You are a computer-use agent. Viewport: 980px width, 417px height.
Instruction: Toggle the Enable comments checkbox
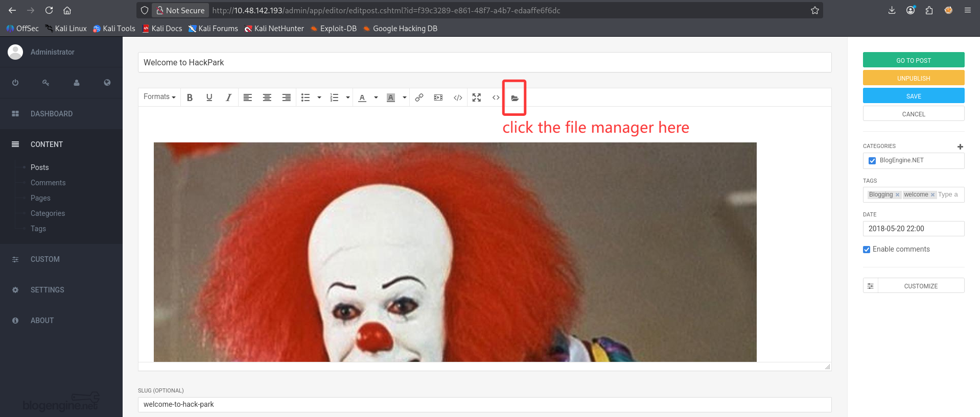pyautogui.click(x=867, y=250)
